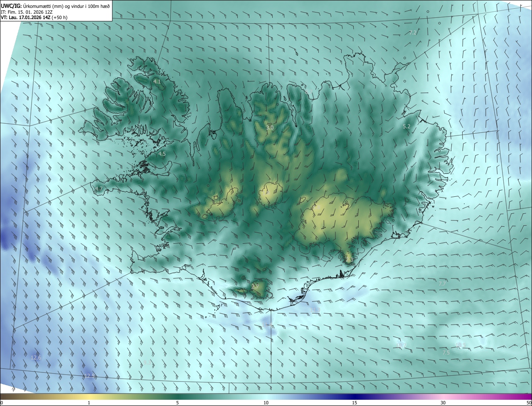Click the 11.3 value label off the south coast

315,310
